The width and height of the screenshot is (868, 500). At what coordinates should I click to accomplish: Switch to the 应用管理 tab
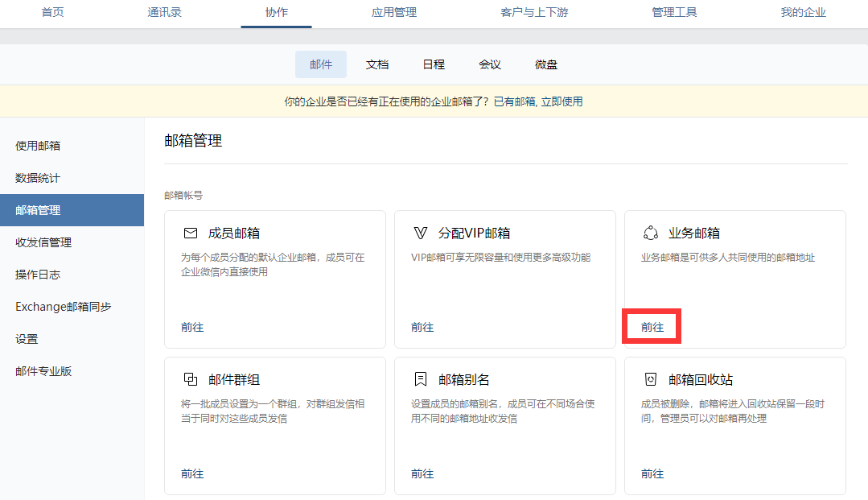[x=394, y=12]
